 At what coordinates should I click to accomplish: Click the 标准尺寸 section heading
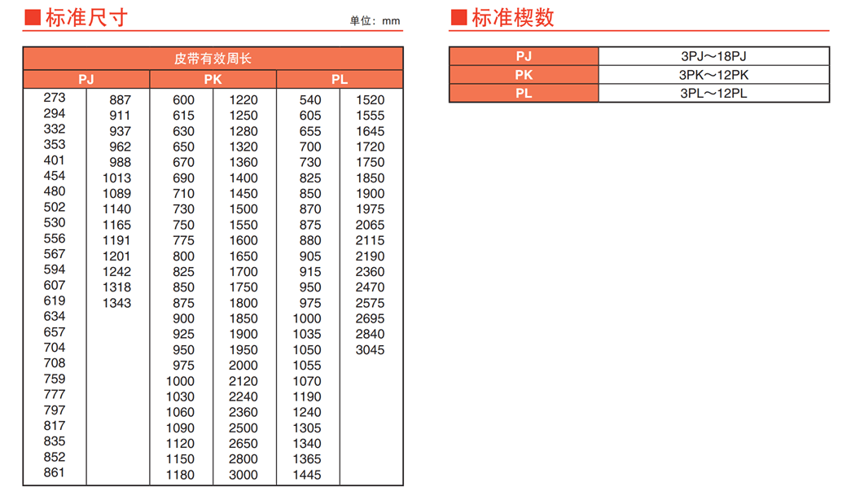point(86,18)
